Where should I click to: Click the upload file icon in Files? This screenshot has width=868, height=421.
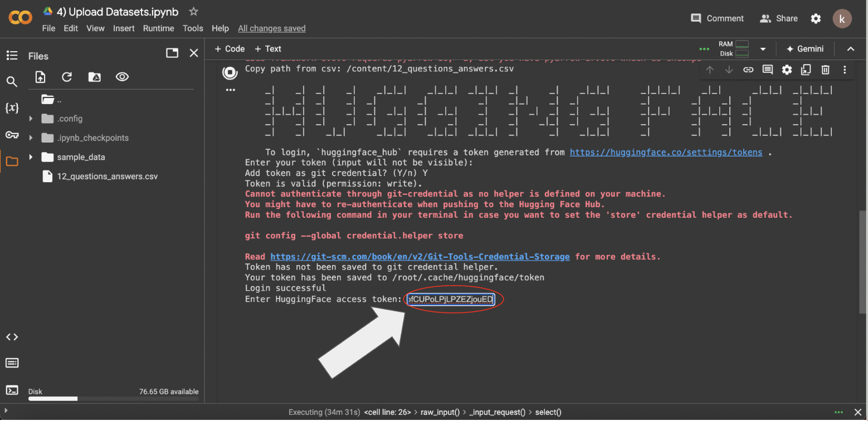click(40, 77)
